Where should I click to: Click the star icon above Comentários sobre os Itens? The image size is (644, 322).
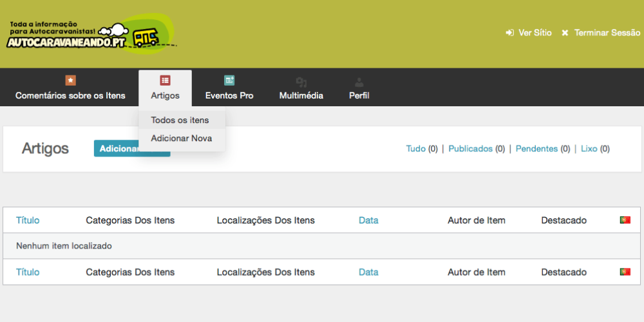pos(70,80)
